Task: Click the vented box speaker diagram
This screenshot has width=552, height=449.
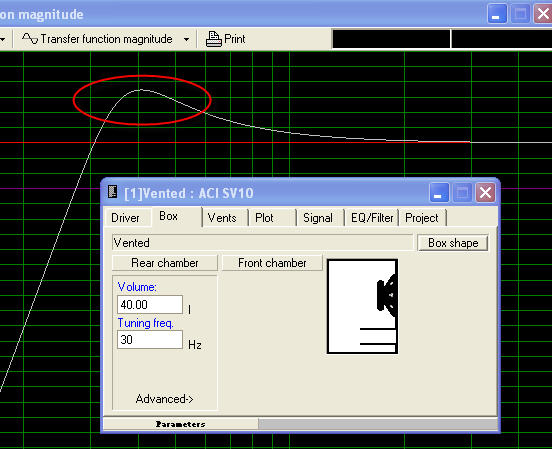Action: 363,306
